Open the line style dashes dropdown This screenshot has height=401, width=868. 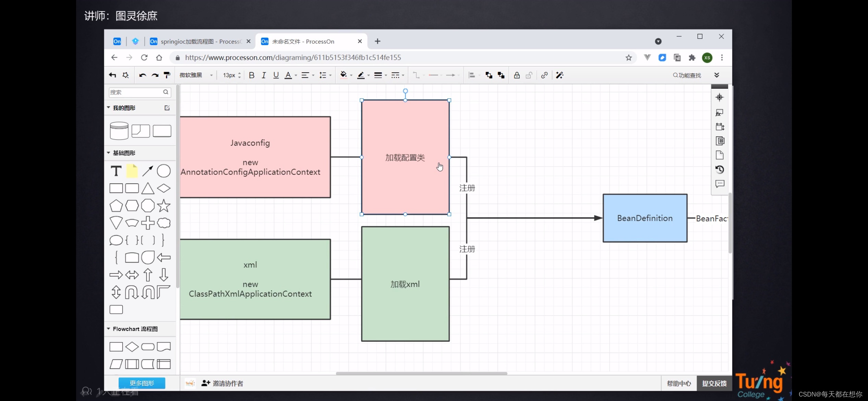pos(397,75)
